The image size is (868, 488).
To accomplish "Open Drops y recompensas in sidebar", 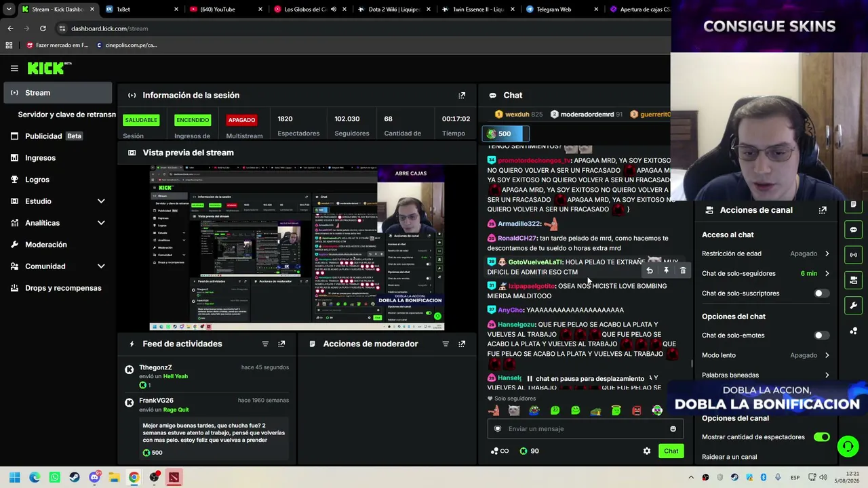I will tap(58, 288).
